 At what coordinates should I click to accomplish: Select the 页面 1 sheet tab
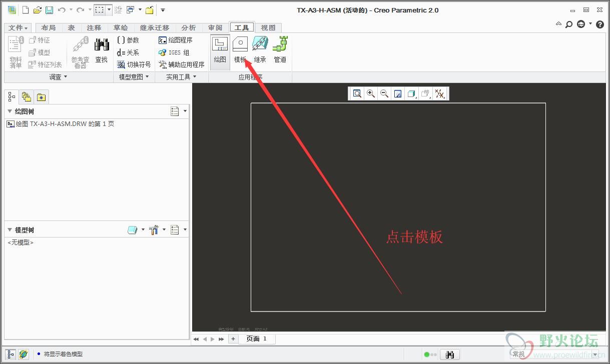tap(256, 338)
